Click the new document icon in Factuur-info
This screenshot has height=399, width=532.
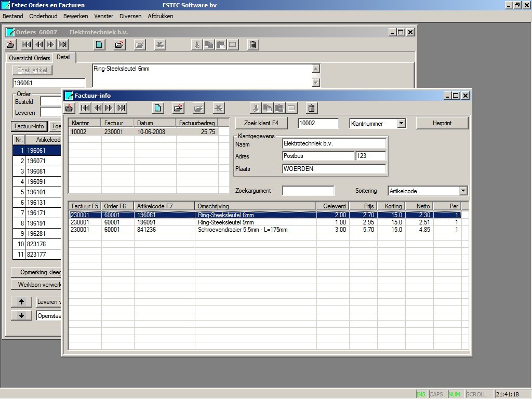158,108
